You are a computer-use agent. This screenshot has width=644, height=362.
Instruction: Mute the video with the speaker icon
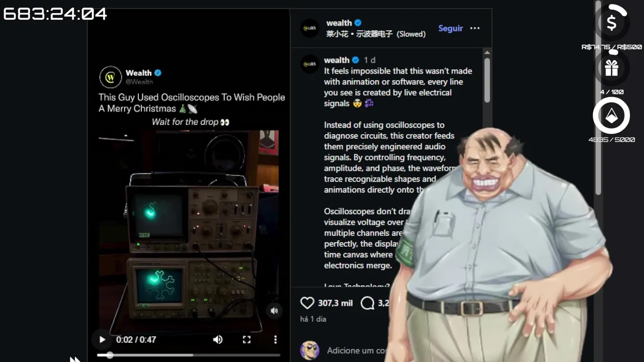click(218, 339)
